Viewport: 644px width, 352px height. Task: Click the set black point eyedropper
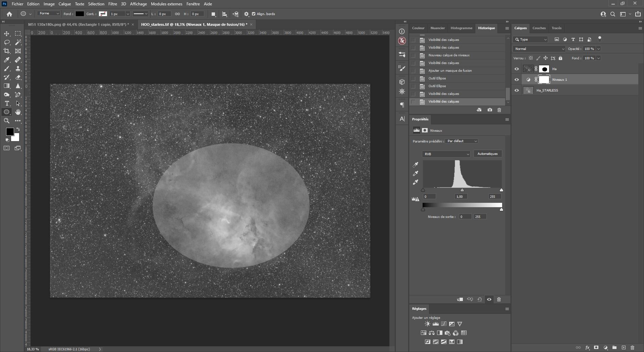pyautogui.click(x=416, y=165)
